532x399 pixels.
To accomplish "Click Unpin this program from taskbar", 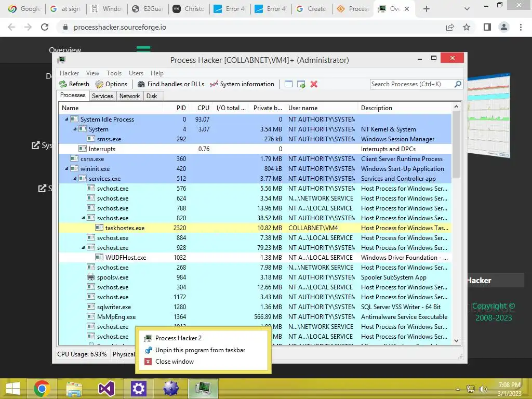I will (x=204, y=350).
